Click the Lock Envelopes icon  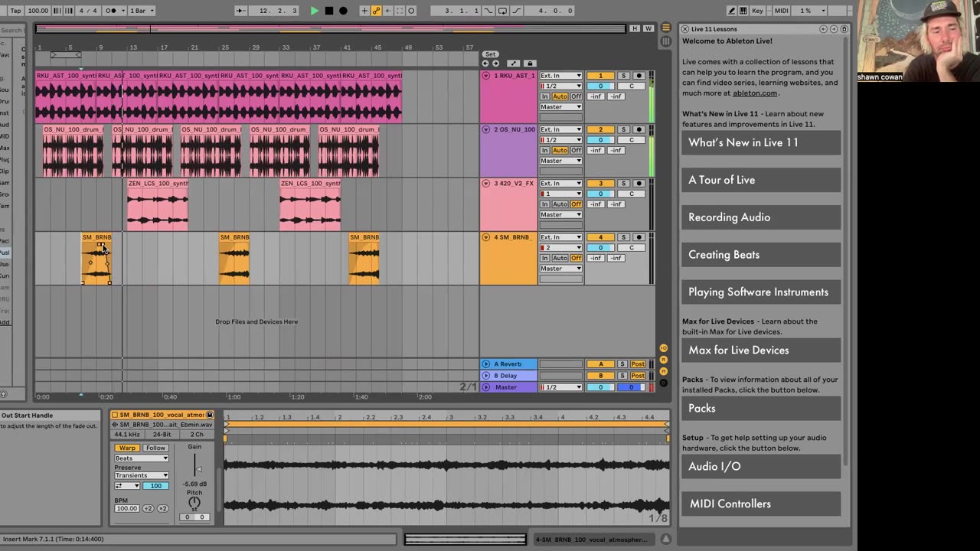click(530, 64)
